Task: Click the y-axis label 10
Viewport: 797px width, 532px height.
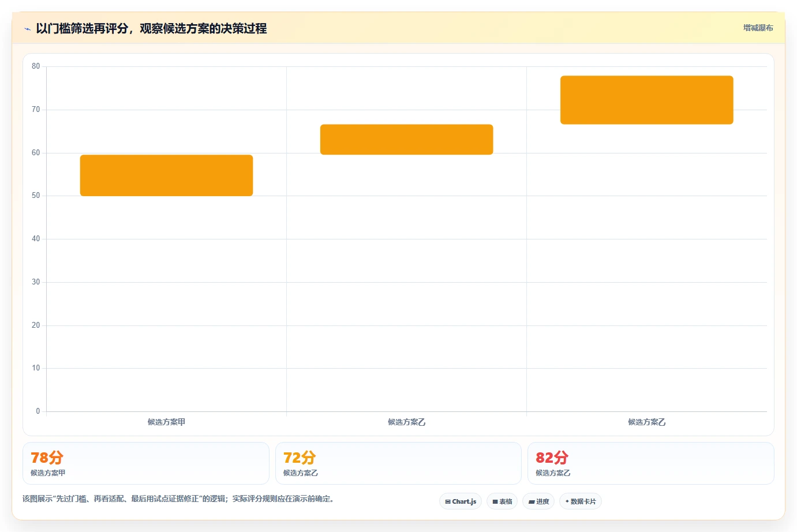Action: click(36, 368)
